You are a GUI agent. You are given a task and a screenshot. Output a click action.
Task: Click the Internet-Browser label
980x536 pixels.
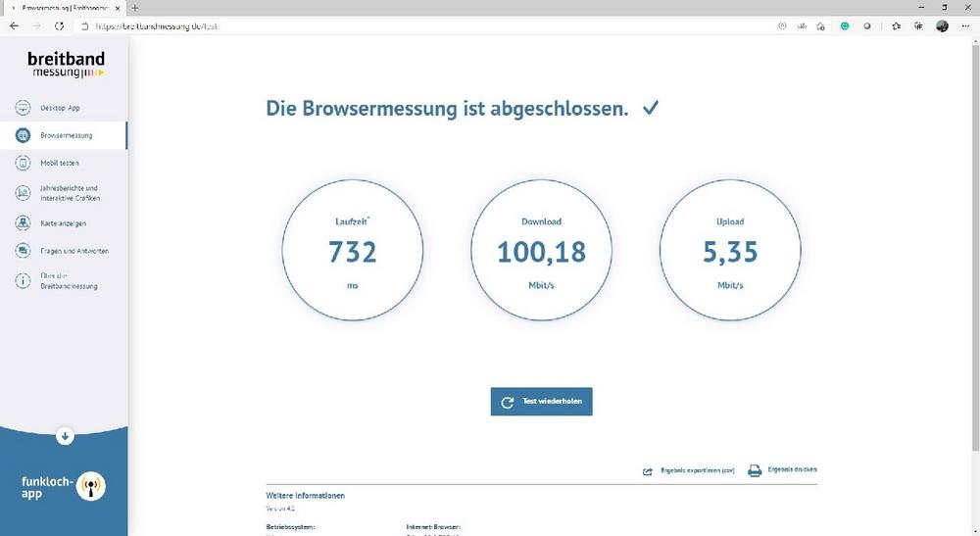pos(433,527)
